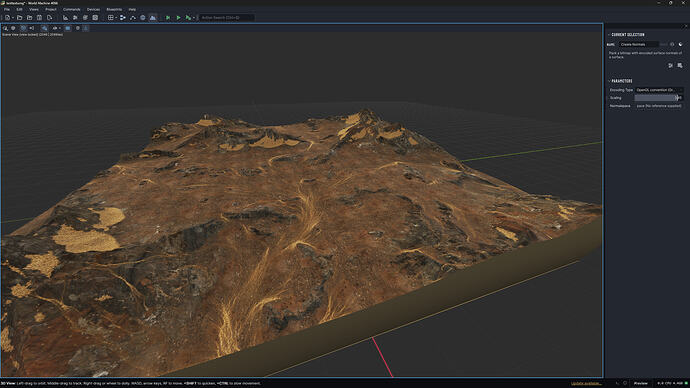Click the globe icon in main toolbar
Viewport: 690px width, 388px height.
(x=143, y=18)
